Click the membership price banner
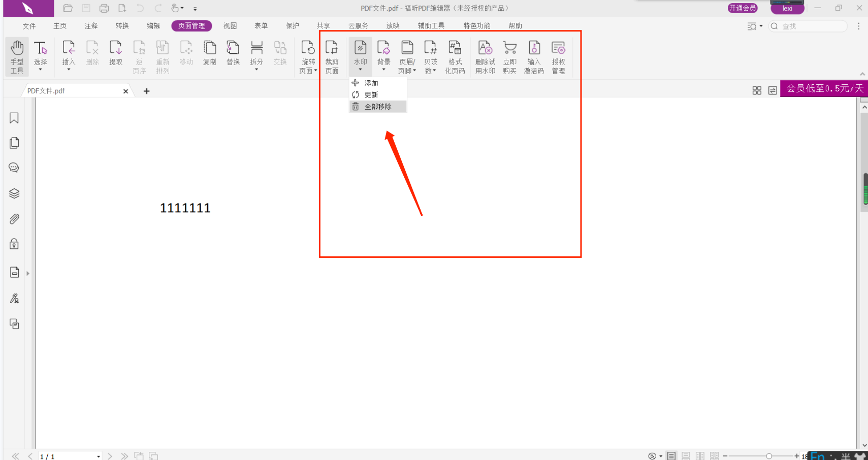 [824, 88]
